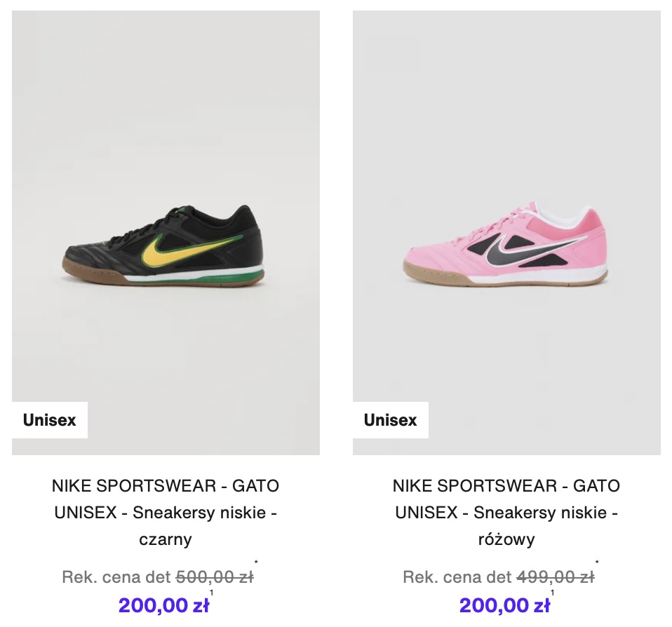Click the crossed-out 499,00 zł price
The image size is (672, 627).
[555, 577]
